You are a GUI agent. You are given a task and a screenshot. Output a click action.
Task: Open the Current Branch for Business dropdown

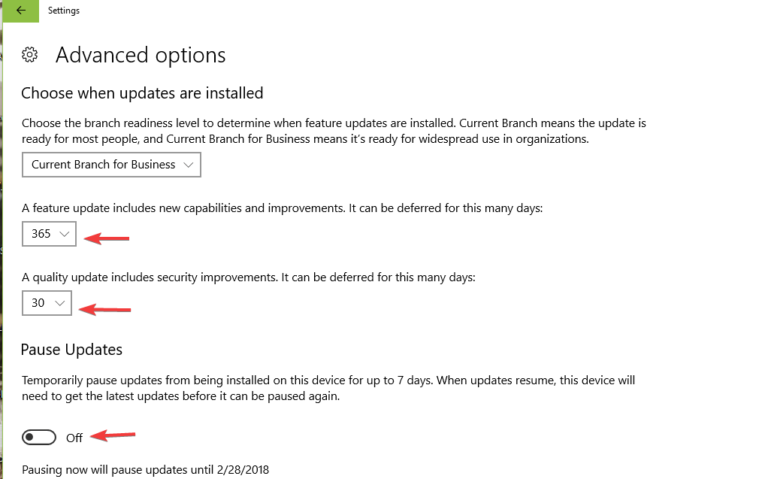(x=111, y=164)
